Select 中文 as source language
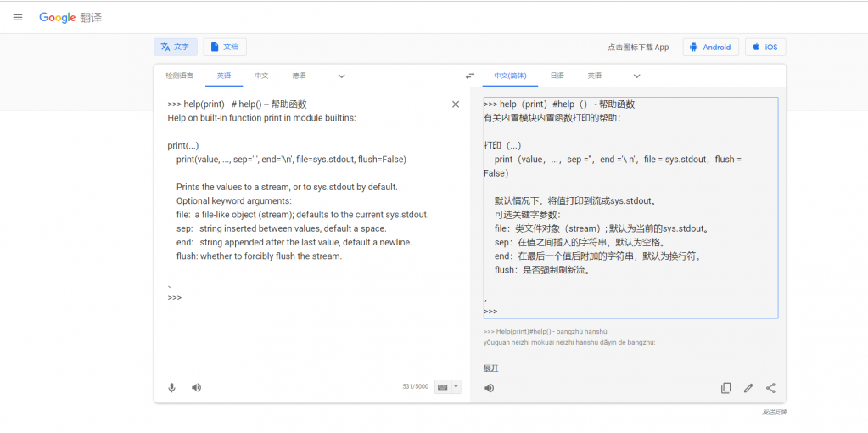The width and height of the screenshot is (868, 433). click(x=261, y=76)
